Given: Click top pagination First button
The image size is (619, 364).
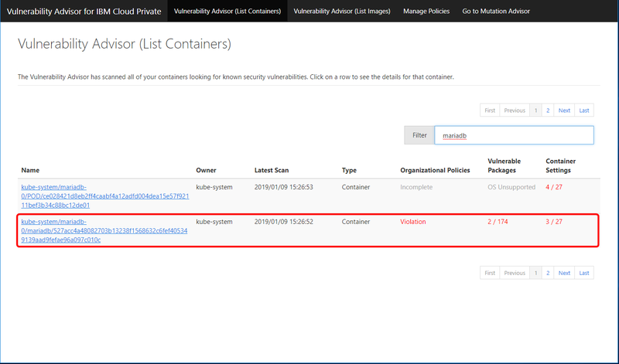Looking at the screenshot, I should click(490, 111).
